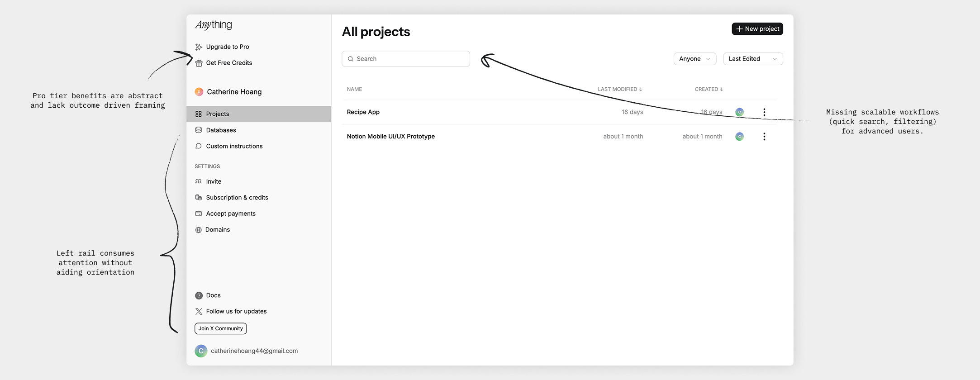
Task: Click the Docs question mark icon
Action: (x=199, y=295)
